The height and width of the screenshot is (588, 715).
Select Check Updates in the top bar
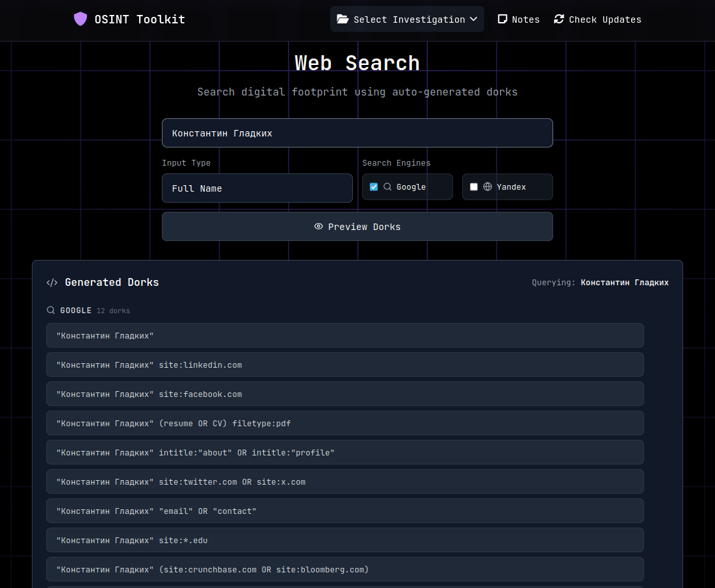(x=597, y=19)
